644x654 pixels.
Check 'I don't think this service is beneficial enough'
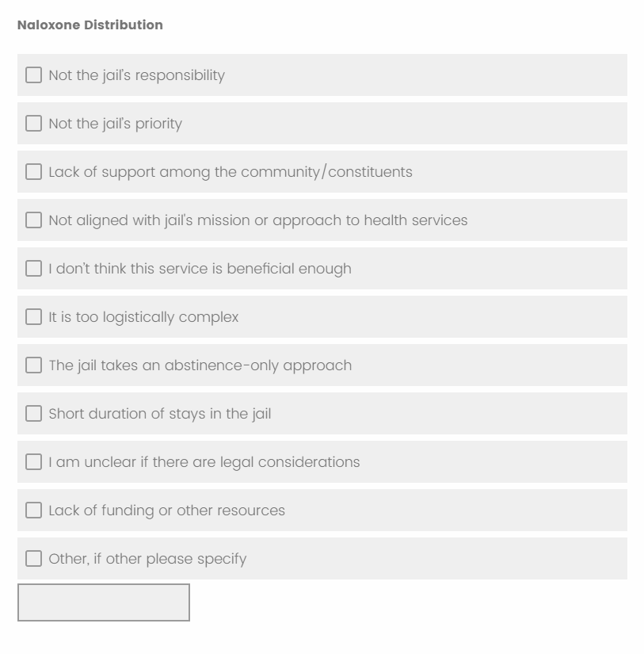(x=33, y=269)
